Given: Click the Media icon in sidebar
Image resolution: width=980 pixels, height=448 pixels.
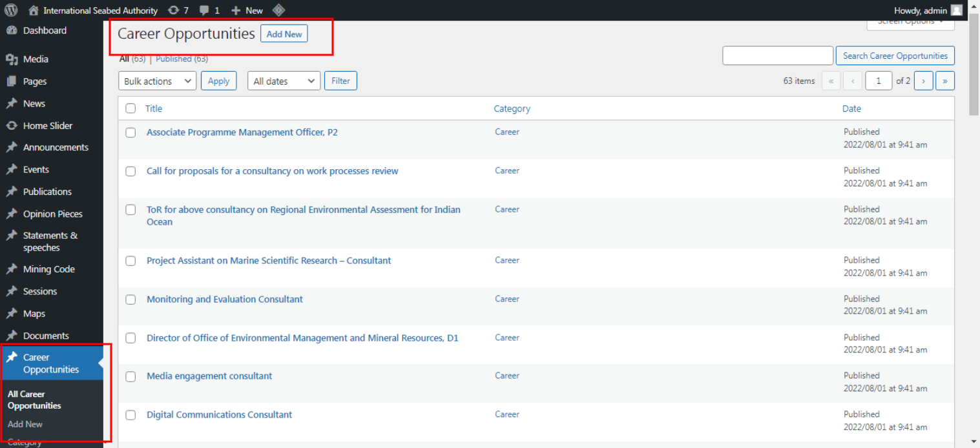Looking at the screenshot, I should click(x=12, y=59).
